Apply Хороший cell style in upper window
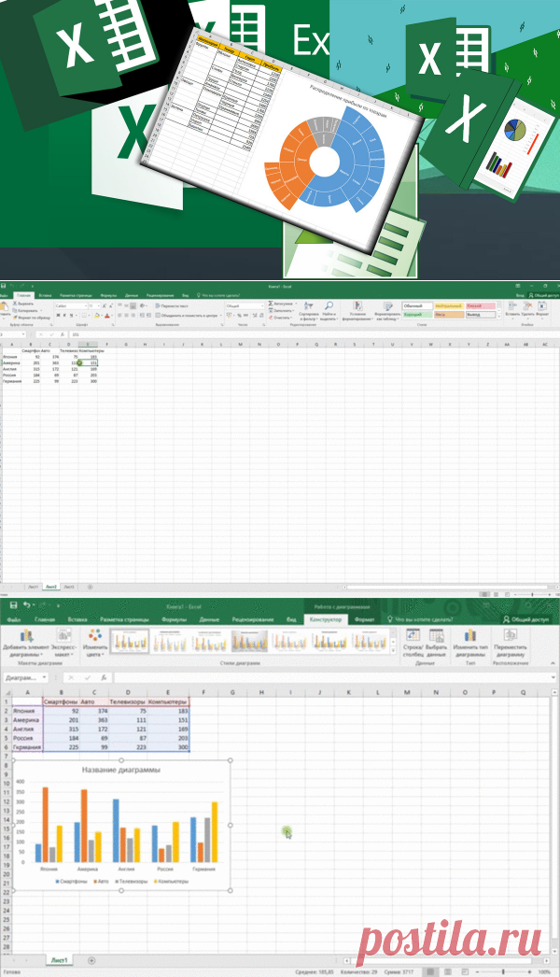 (x=417, y=315)
